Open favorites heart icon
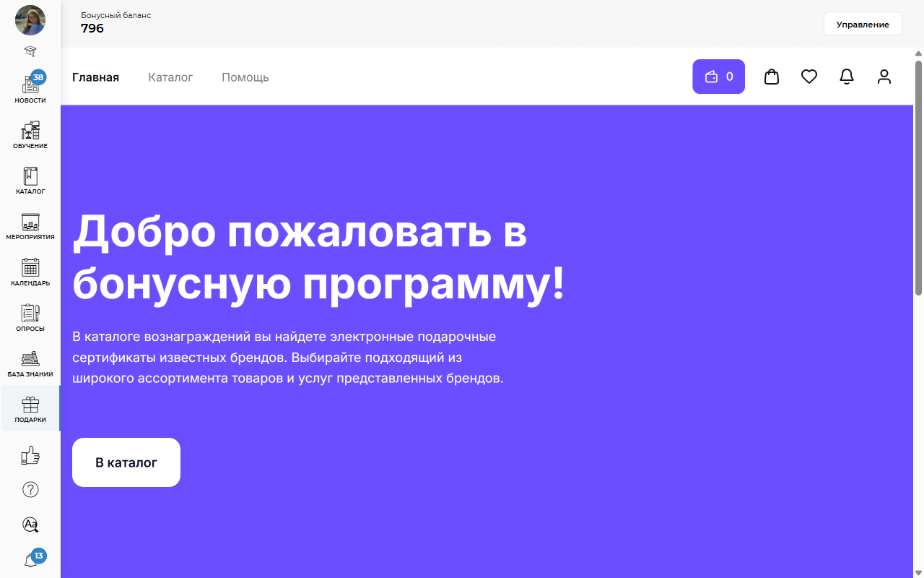 click(809, 77)
